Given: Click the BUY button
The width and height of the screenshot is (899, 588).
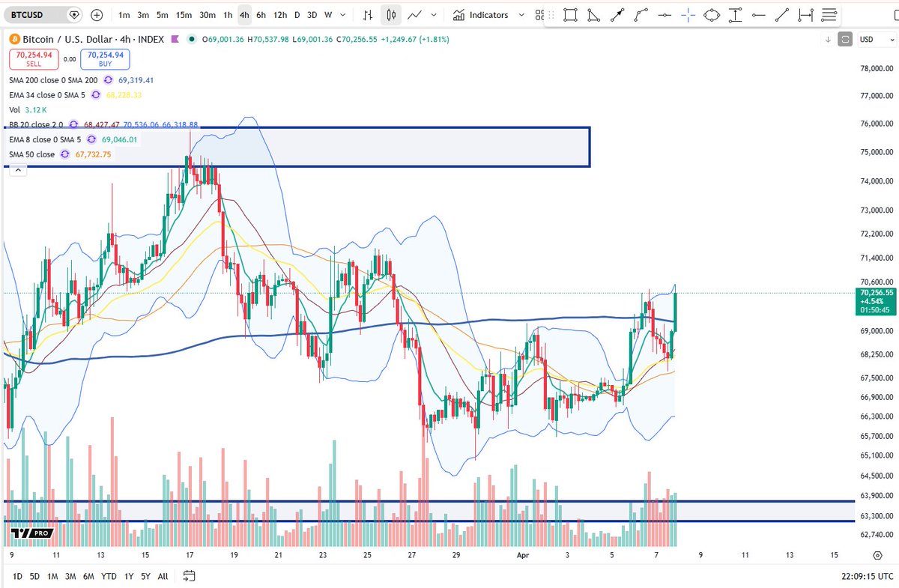Looking at the screenshot, I should pos(104,57).
